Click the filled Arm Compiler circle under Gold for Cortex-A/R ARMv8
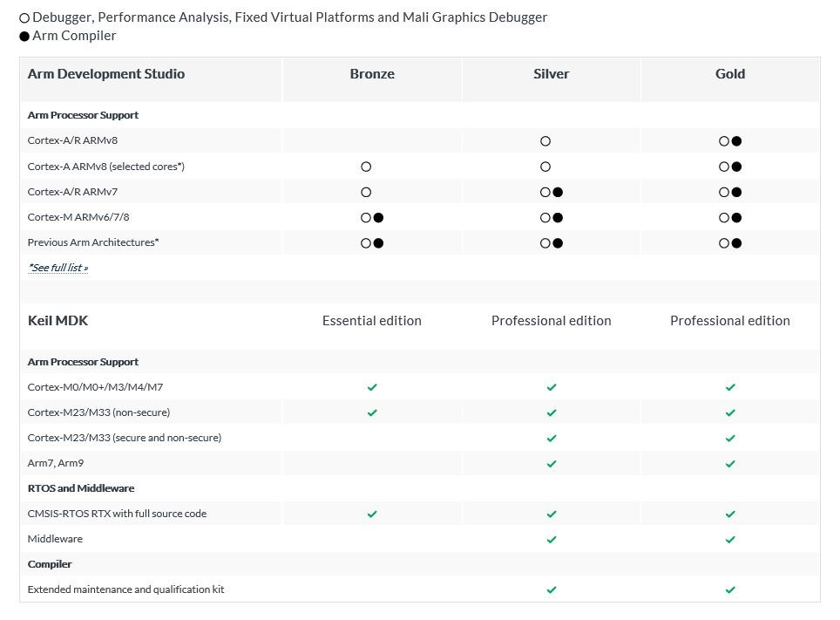This screenshot has height=620, width=840. coord(735,140)
